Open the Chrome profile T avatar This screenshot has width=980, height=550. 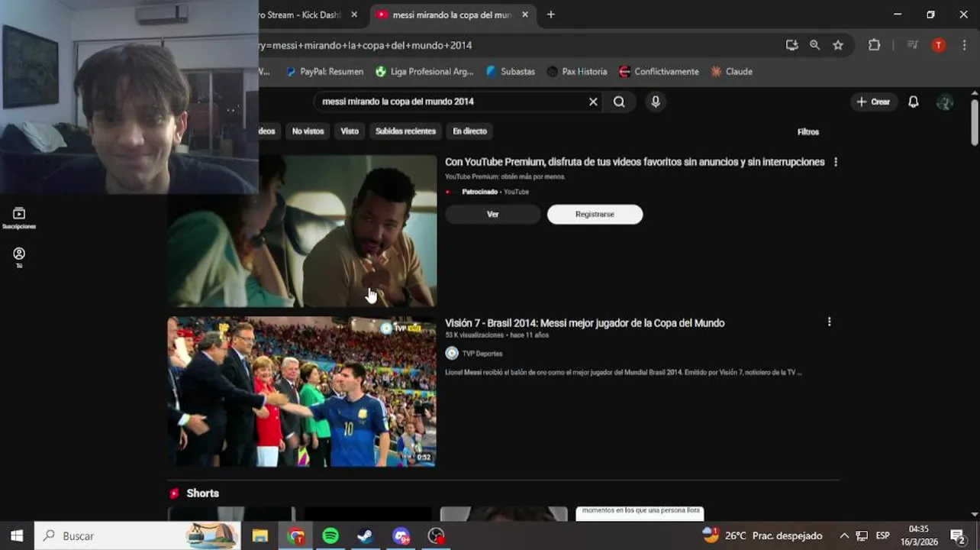click(938, 45)
